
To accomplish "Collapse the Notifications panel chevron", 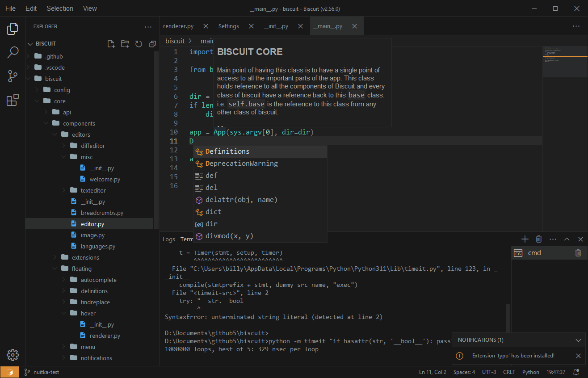I will coord(578,340).
